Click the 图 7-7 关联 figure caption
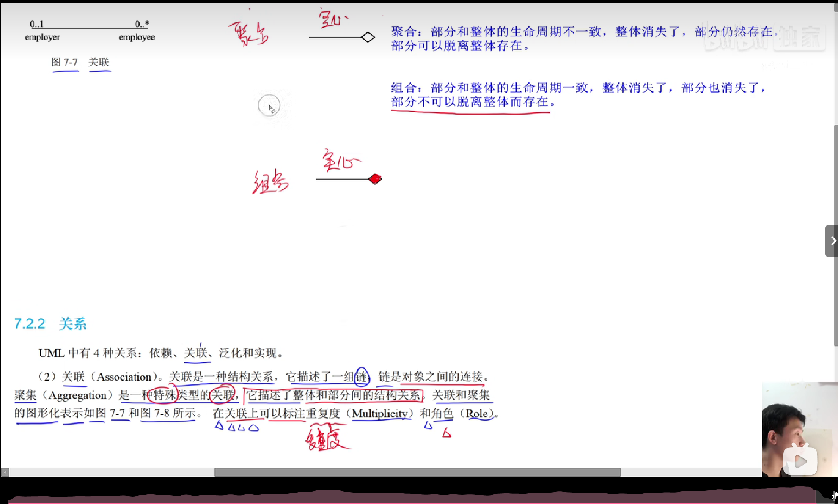This screenshot has width=838, height=504. (80, 62)
